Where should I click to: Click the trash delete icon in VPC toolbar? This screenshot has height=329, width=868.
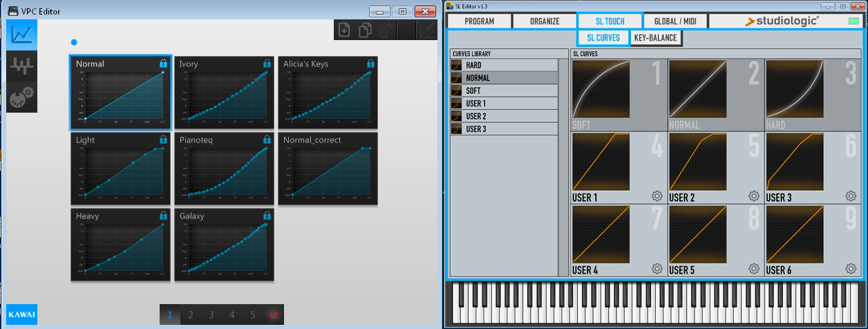tap(386, 30)
